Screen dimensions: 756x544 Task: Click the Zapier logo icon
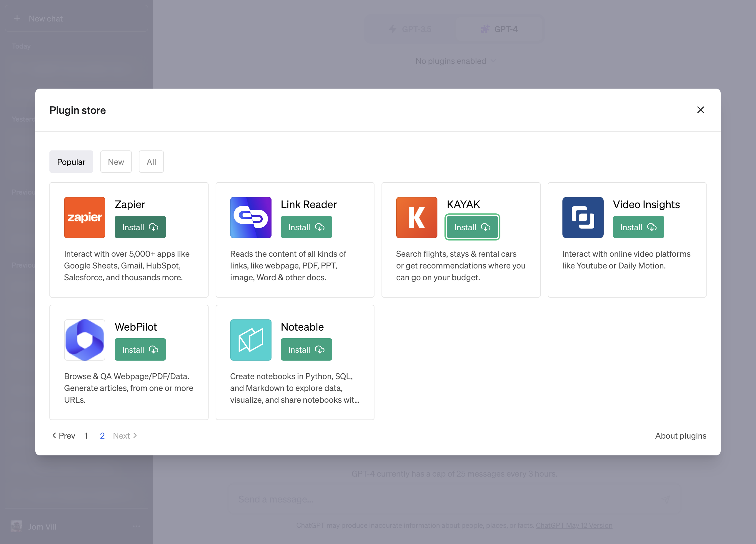[x=85, y=218]
